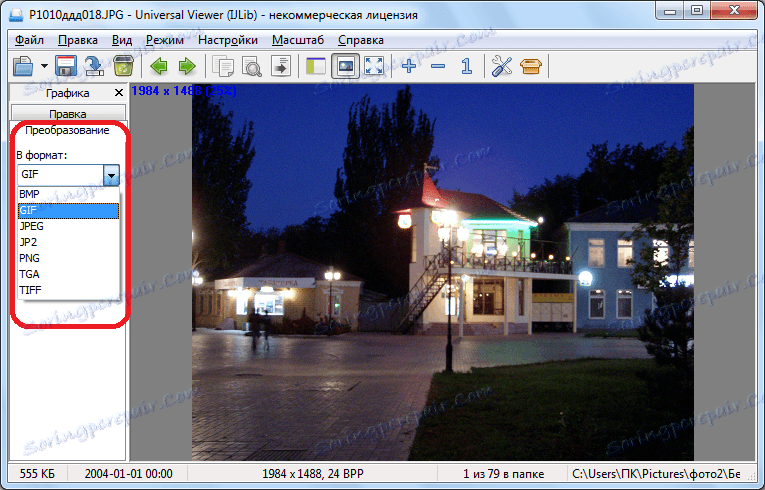
Task: Click the displayed night photo
Action: [443, 272]
